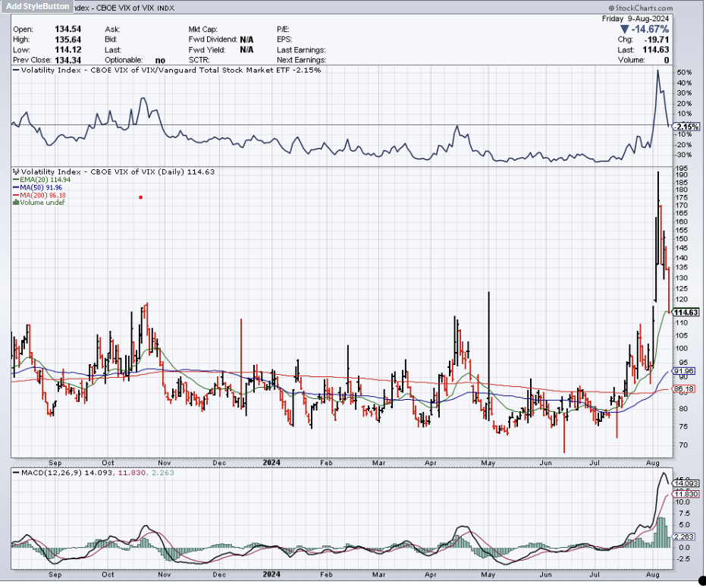Click the Fwd Yield N/A value
Image resolution: width=706 pixels, height=588 pixels.
click(246, 49)
